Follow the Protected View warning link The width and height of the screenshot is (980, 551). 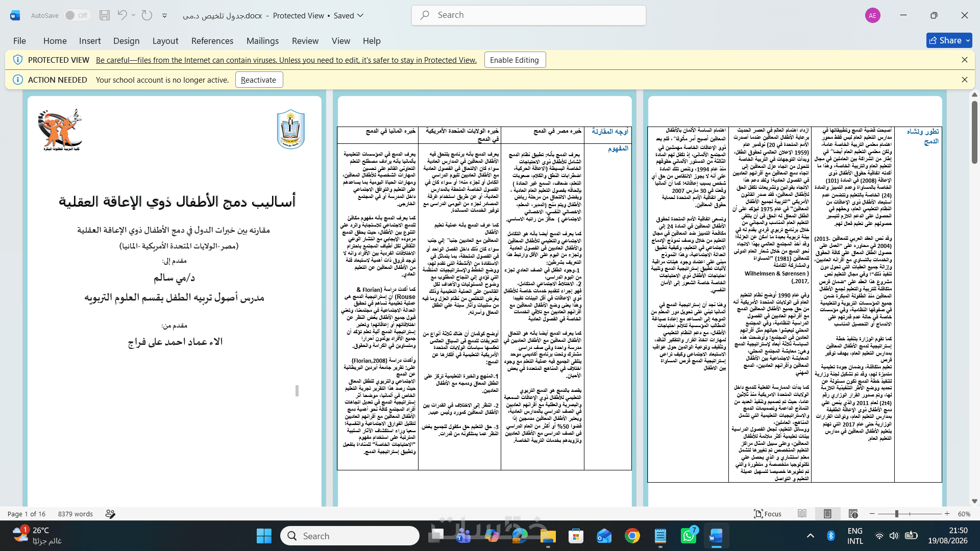pos(286,60)
